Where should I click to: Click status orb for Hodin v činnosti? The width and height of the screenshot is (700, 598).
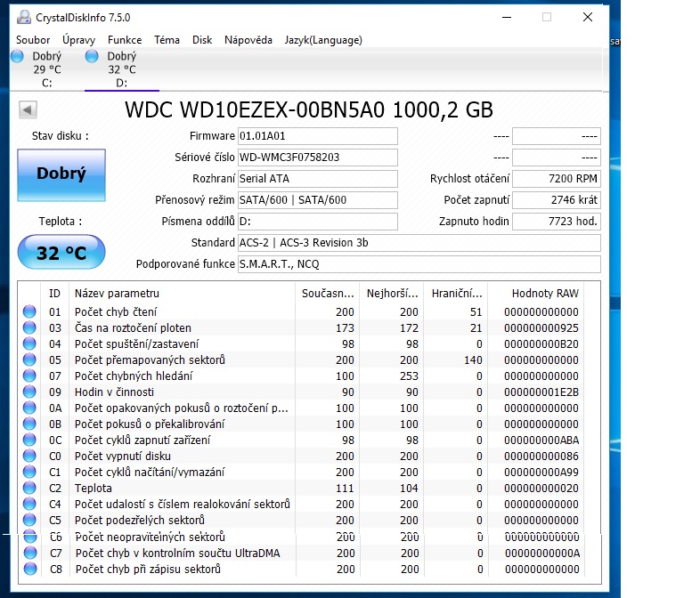[x=29, y=392]
